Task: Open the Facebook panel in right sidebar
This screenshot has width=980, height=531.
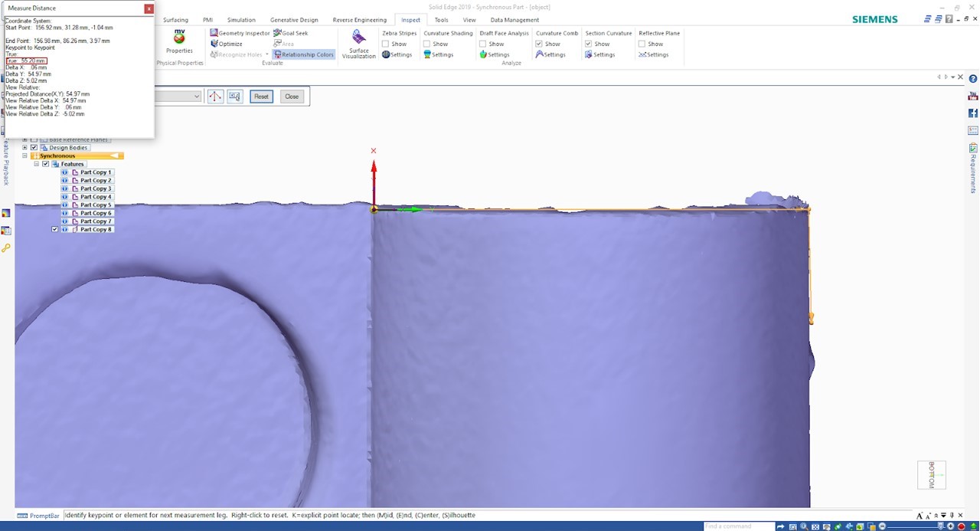Action: click(973, 113)
